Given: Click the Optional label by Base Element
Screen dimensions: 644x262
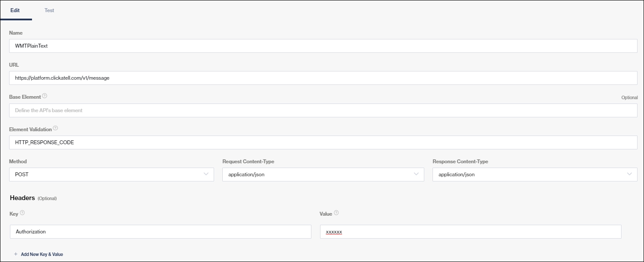Looking at the screenshot, I should coord(629,98).
